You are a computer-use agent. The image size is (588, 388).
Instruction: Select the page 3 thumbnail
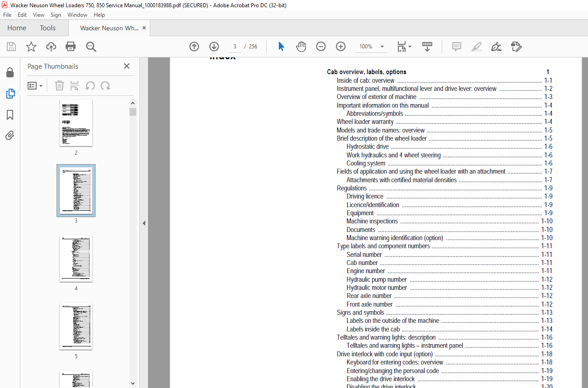coord(76,191)
